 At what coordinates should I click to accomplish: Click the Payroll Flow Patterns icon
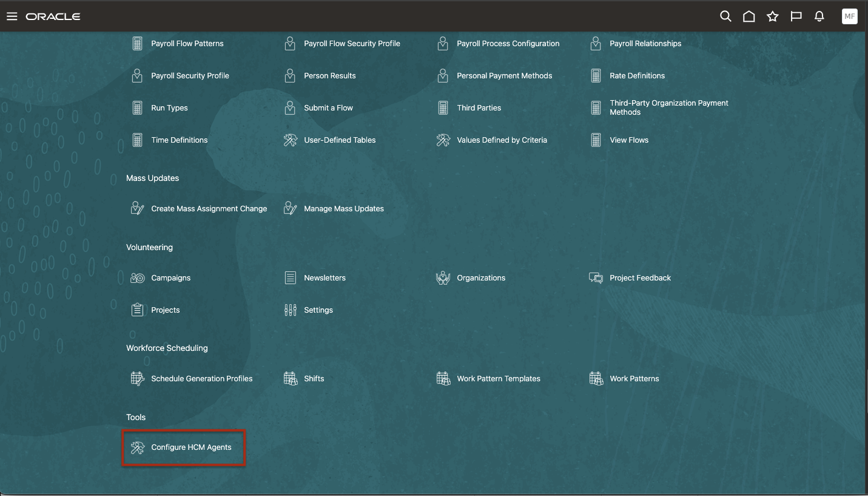click(137, 44)
